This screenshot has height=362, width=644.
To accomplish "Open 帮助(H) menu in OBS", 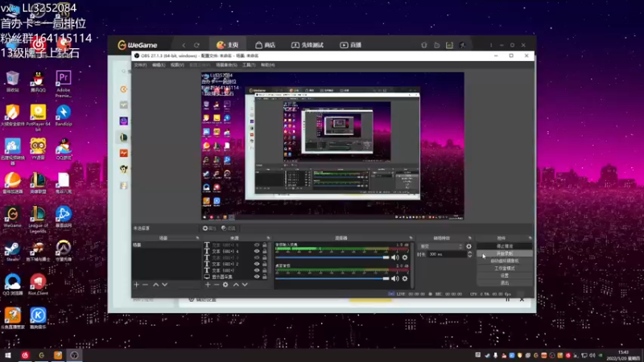I will (x=267, y=65).
